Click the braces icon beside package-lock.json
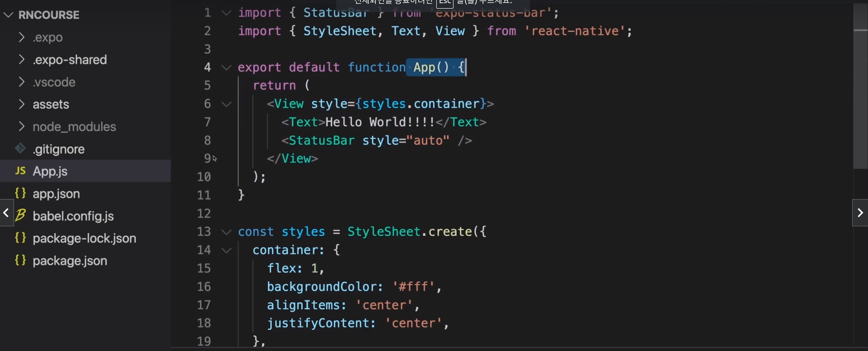Image resolution: width=868 pixels, height=351 pixels. (20, 238)
